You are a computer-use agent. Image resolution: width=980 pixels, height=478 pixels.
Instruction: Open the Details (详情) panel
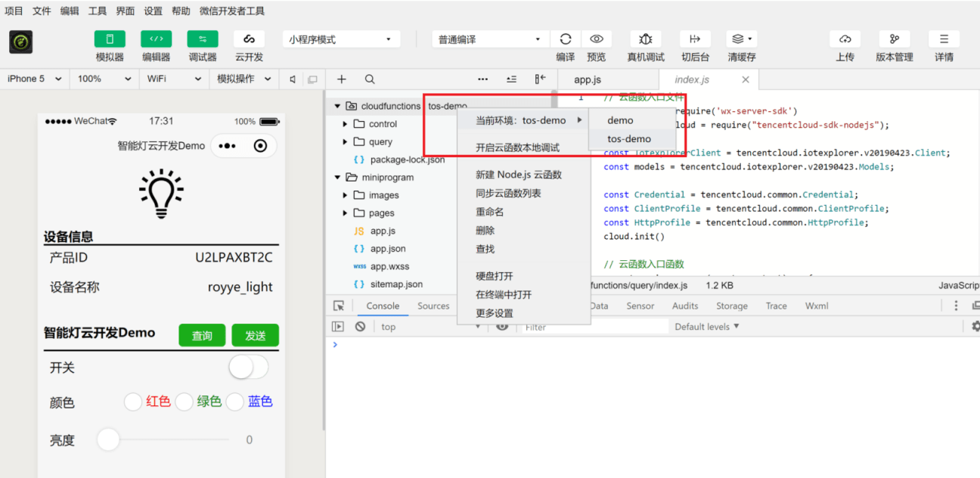point(944,39)
